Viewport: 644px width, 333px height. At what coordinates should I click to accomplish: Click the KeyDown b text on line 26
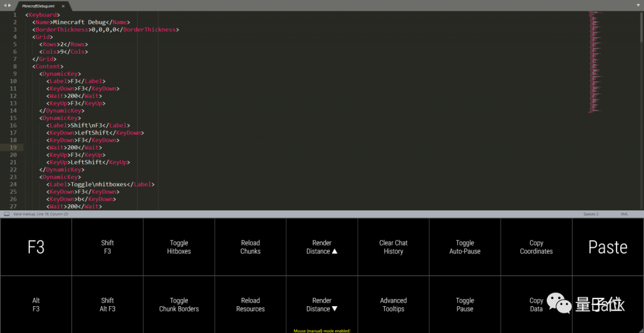pos(79,200)
